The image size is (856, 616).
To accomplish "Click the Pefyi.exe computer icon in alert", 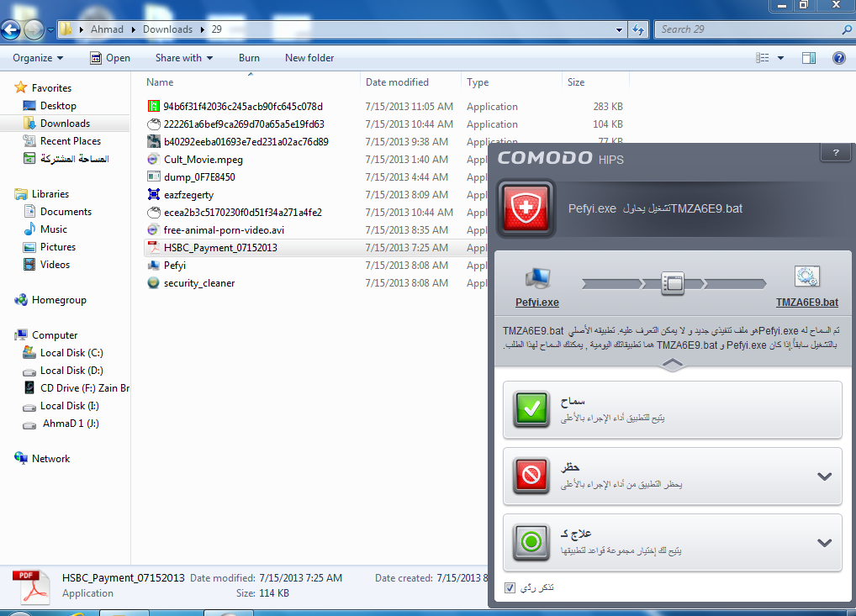I will (537, 279).
